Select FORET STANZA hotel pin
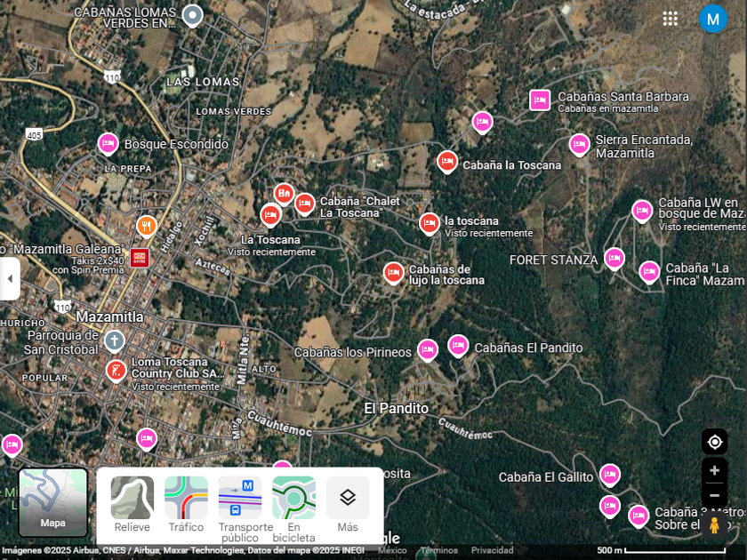 pos(614,259)
